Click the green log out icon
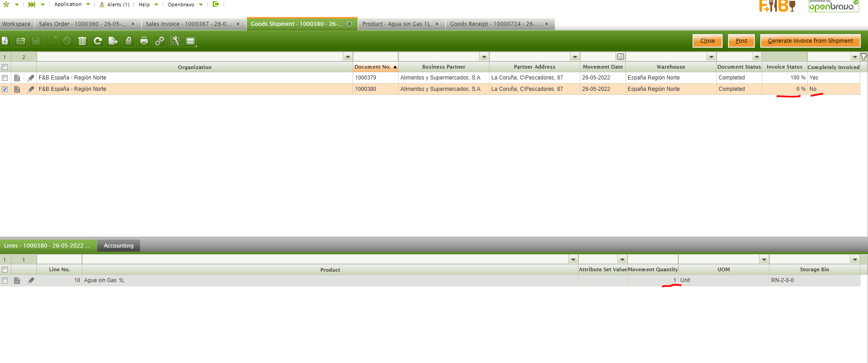868x363 pixels. coord(216,5)
